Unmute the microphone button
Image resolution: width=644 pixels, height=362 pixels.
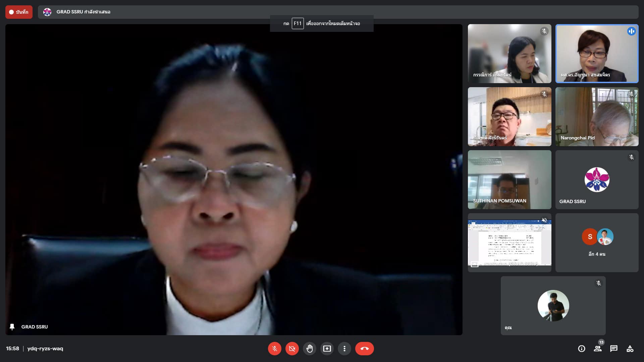(x=274, y=349)
